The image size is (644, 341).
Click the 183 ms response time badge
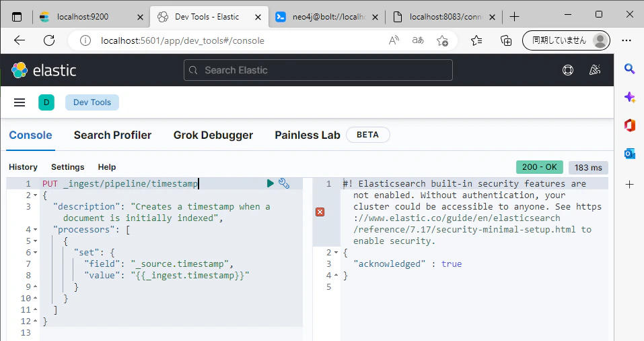click(x=588, y=167)
